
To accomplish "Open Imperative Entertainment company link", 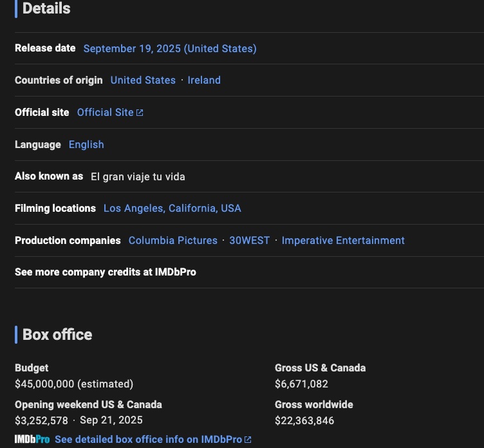I will click(343, 241).
